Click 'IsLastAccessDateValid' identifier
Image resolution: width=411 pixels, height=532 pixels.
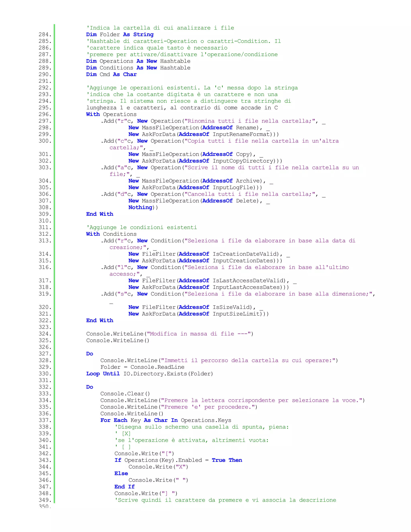click(x=248, y=281)
